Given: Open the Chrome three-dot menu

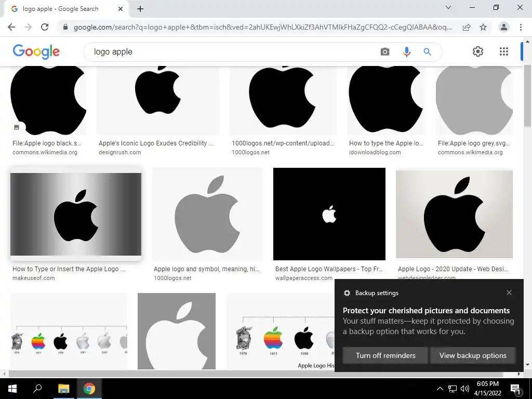Looking at the screenshot, I should [x=521, y=27].
